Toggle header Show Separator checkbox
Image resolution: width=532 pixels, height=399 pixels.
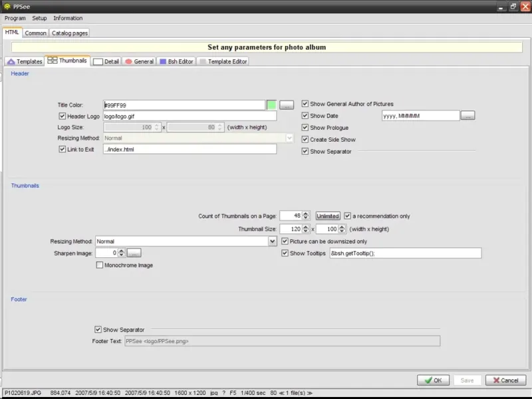coord(305,152)
